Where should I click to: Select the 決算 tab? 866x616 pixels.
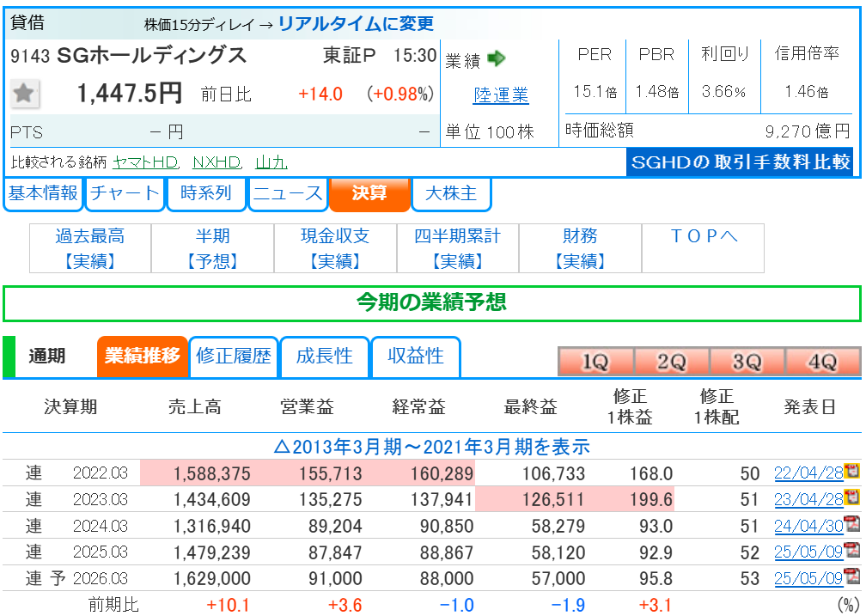[369, 193]
